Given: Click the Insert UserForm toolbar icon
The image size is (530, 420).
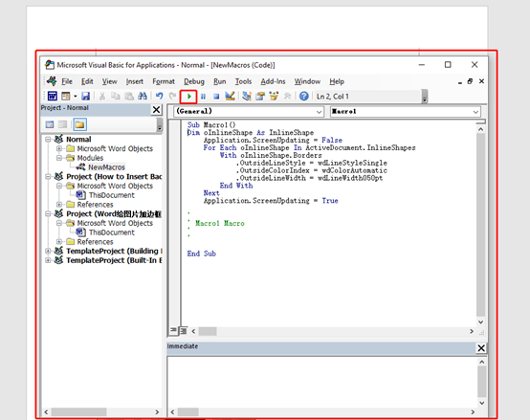Looking at the screenshot, I should pyautogui.click(x=66, y=97).
